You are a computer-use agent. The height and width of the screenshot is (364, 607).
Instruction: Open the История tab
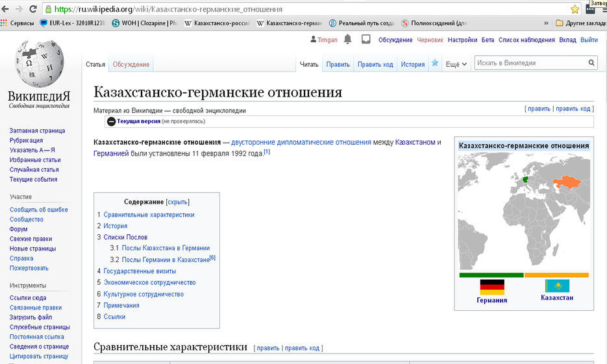pyautogui.click(x=412, y=64)
